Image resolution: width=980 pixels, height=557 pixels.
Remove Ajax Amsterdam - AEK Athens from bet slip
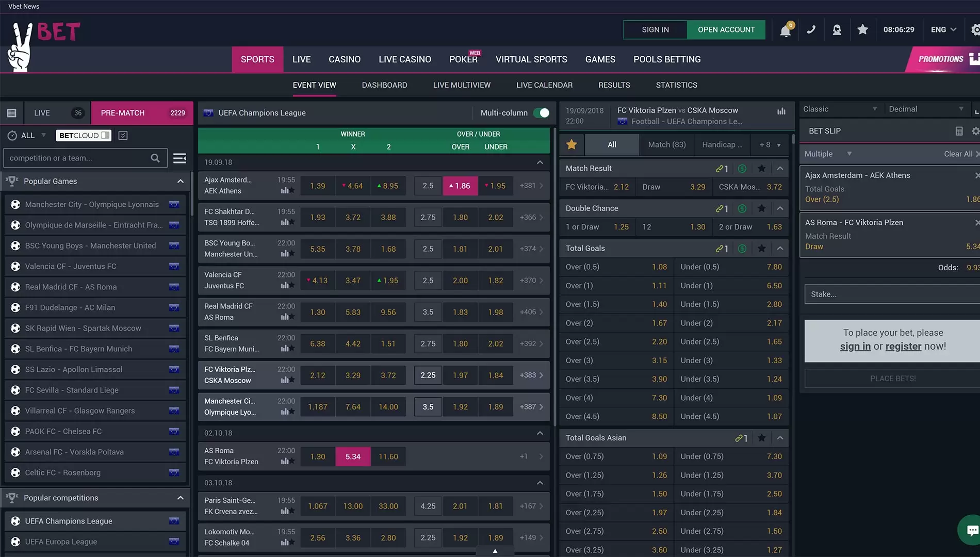tap(976, 175)
